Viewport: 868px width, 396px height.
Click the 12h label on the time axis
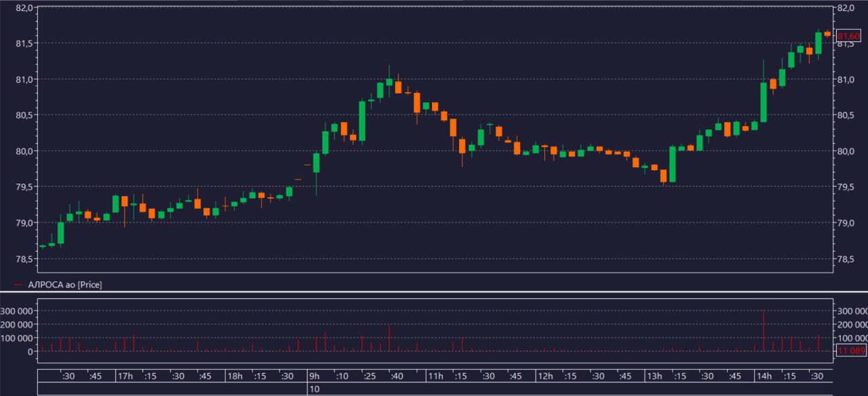click(545, 376)
